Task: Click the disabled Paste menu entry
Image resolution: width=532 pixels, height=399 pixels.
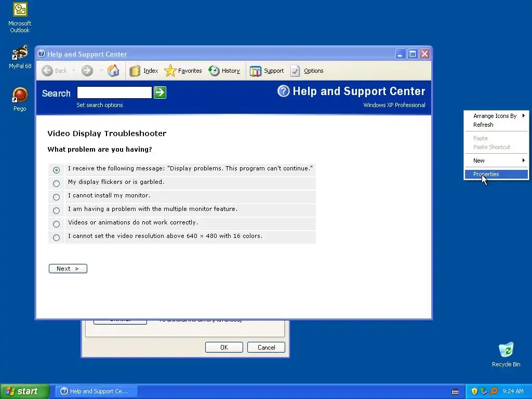Action: click(x=496, y=138)
